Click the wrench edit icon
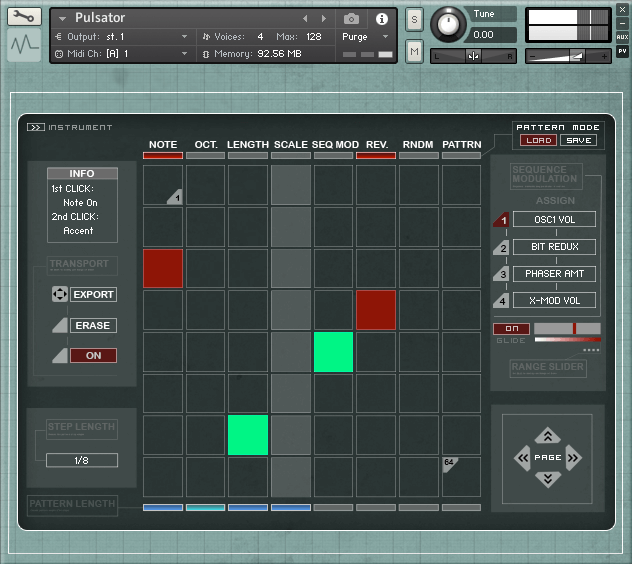 click(24, 17)
